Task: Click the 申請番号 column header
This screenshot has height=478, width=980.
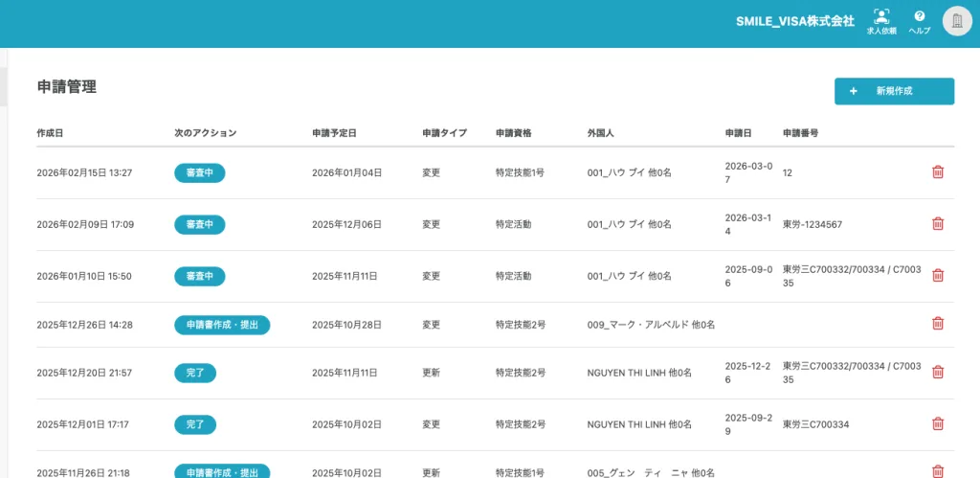Action: pos(800,132)
